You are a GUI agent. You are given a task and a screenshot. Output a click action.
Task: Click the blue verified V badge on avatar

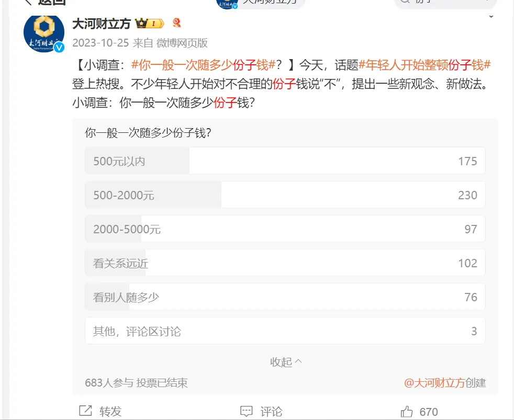[x=59, y=48]
